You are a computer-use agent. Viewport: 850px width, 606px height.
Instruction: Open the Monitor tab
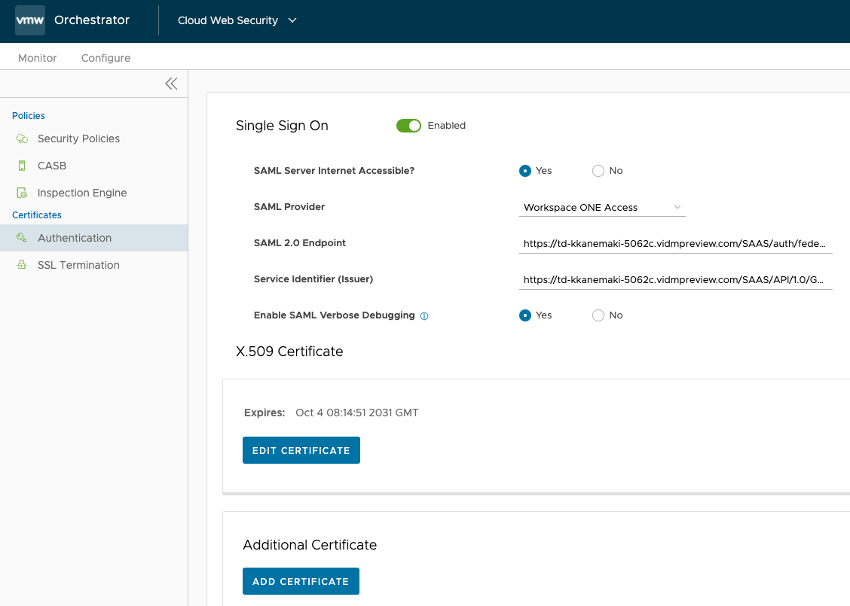37,58
